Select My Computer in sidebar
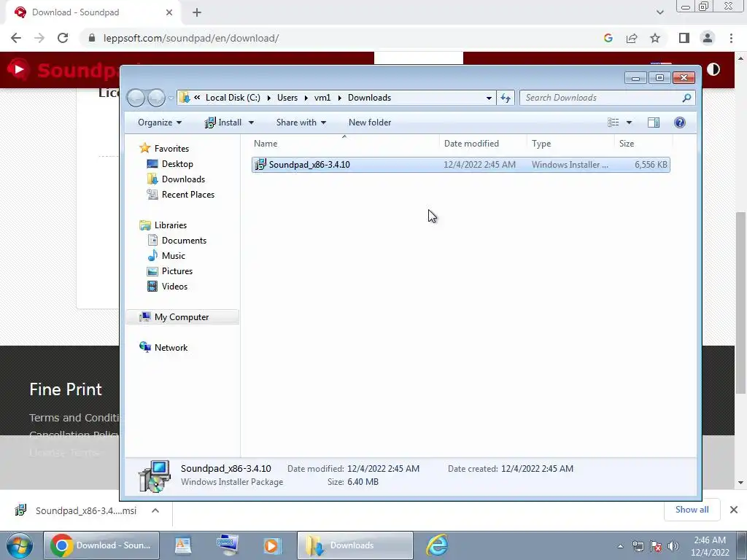The height and width of the screenshot is (560, 747). [182, 317]
